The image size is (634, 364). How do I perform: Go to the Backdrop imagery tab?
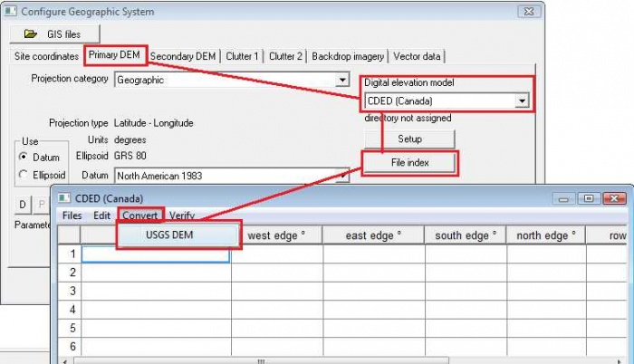[x=349, y=56]
